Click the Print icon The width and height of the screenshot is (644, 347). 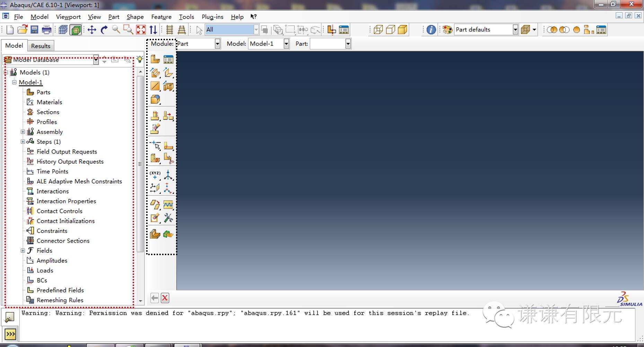[x=46, y=30]
